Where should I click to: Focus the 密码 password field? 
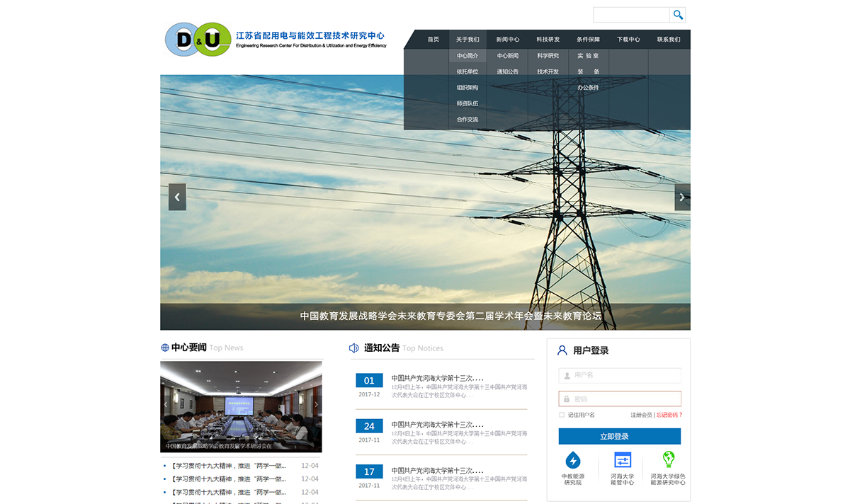tap(620, 399)
